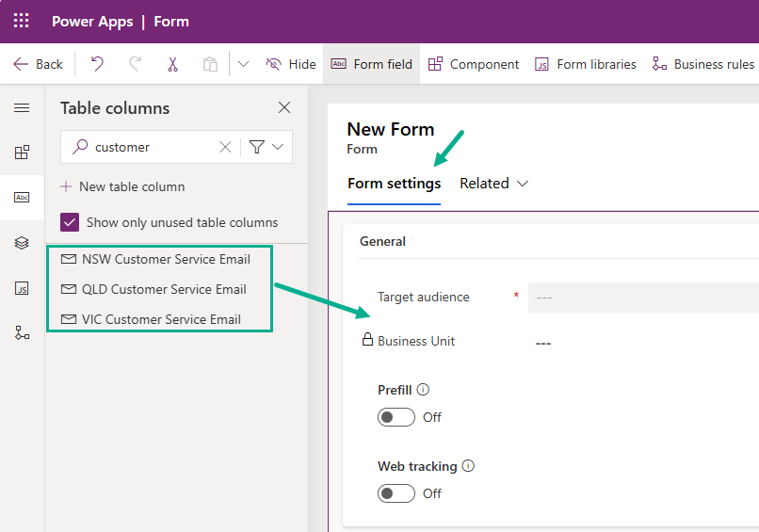Click the Undo arrow icon
Viewport: 759px width, 532px height.
pos(97,64)
